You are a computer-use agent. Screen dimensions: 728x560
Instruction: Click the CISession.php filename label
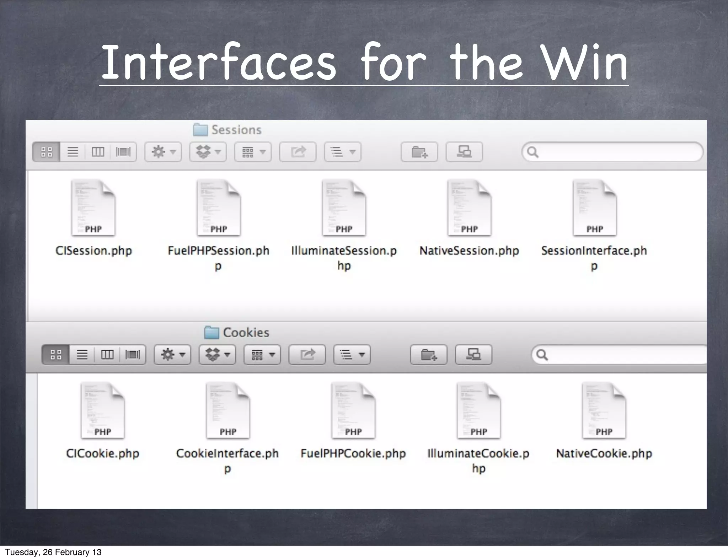(94, 251)
